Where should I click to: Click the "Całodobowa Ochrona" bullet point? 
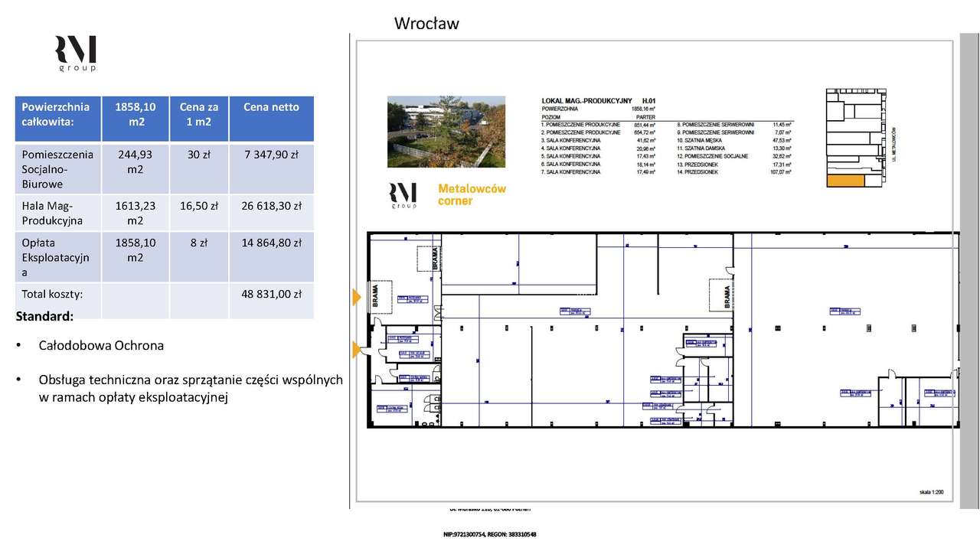[x=101, y=345]
